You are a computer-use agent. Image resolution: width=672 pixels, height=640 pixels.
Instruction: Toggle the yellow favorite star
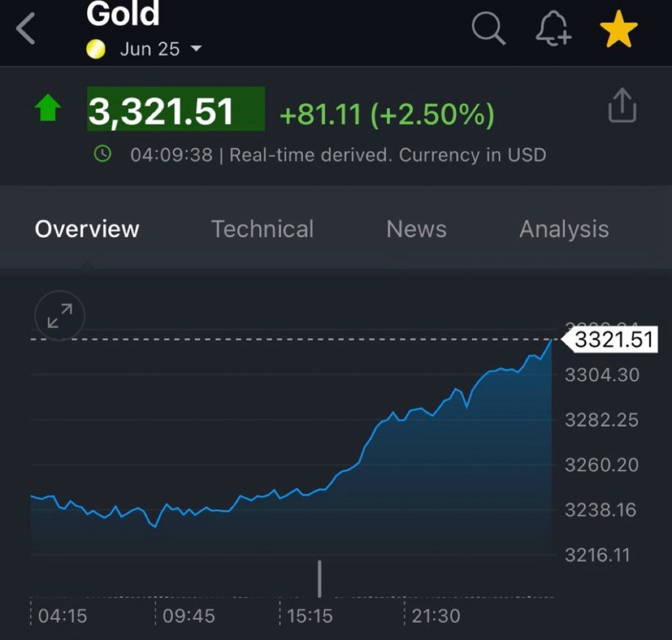[618, 30]
